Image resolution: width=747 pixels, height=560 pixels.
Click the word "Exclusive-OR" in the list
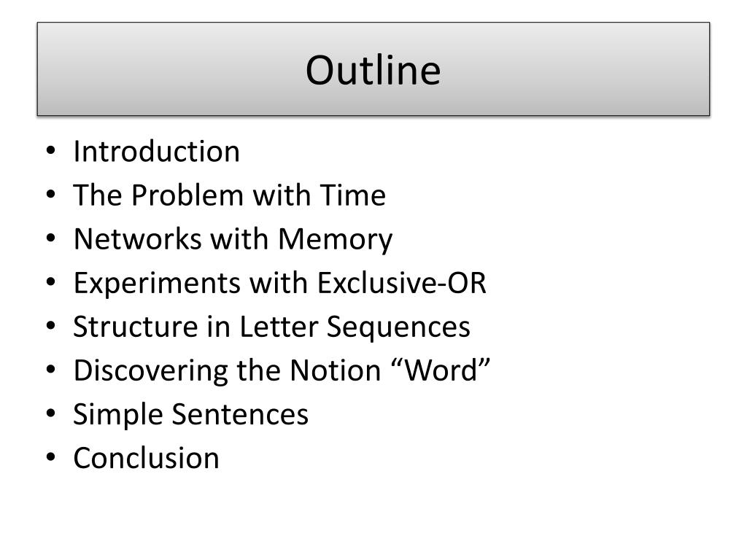point(402,283)
